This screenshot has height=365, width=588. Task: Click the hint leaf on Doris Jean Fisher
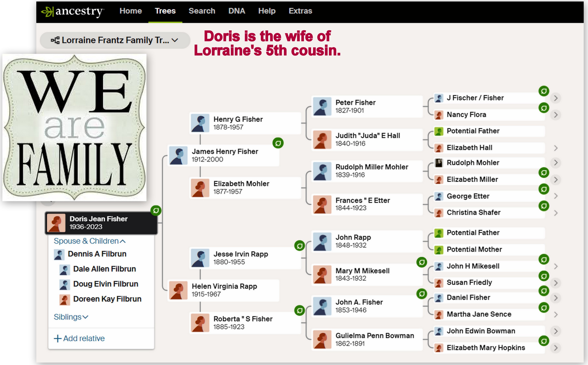coord(156,211)
